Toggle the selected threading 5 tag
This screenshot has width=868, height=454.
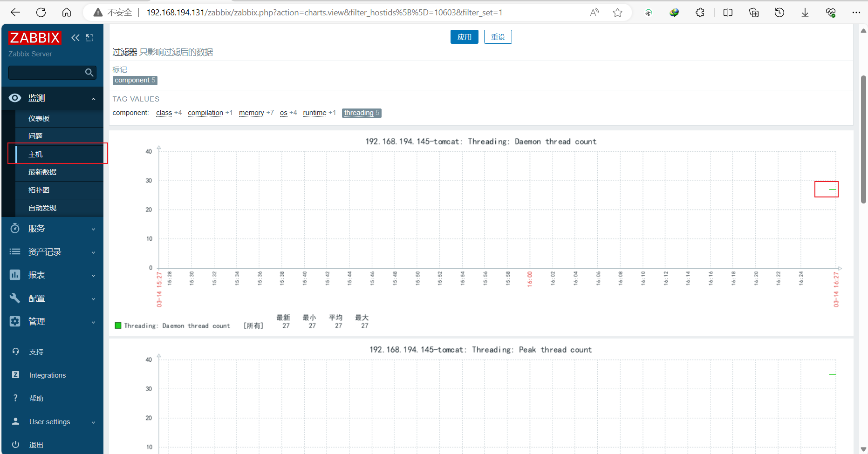tap(362, 113)
